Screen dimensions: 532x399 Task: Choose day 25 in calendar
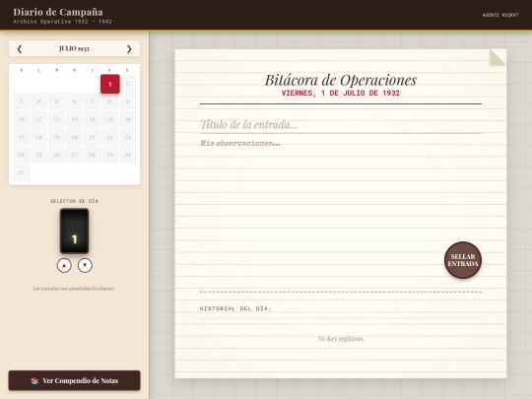pyautogui.click(x=39, y=155)
